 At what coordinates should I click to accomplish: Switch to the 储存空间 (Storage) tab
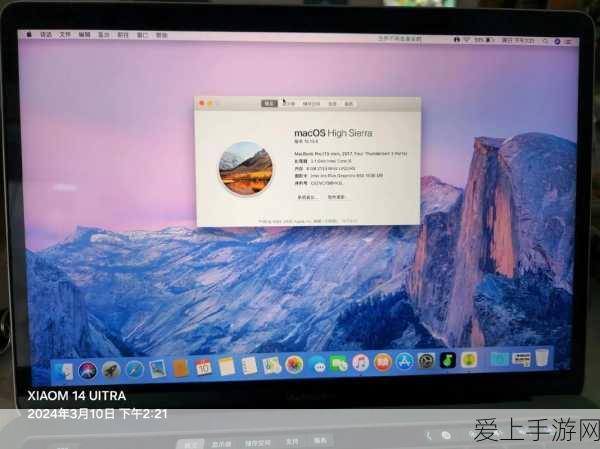[311, 104]
